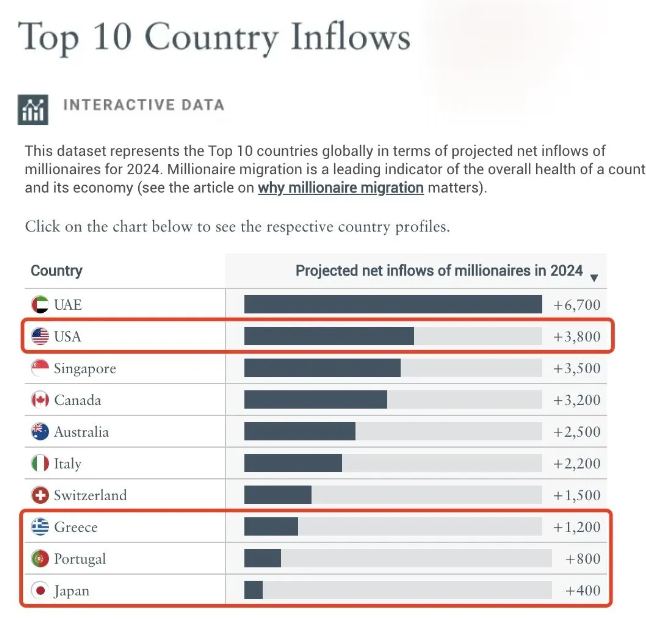Open the 'why millionaire migration' link
Image resolution: width=646 pixels, height=619 pixels.
click(340, 188)
